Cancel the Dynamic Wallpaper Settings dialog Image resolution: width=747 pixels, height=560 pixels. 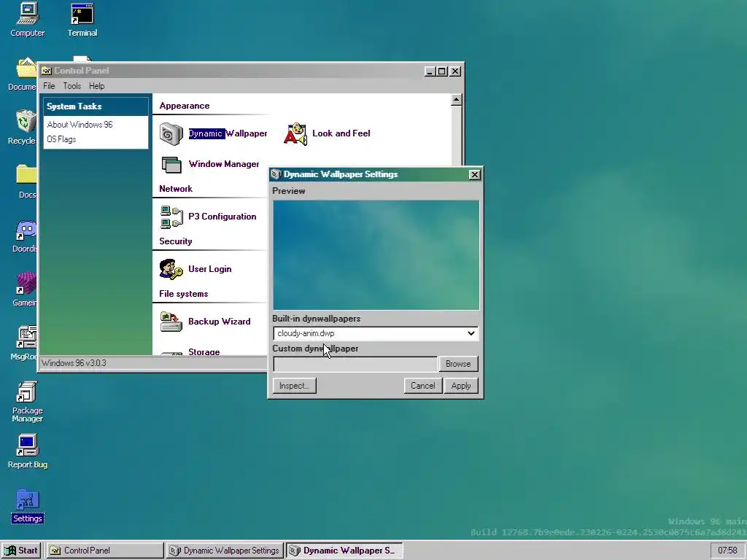[423, 386]
